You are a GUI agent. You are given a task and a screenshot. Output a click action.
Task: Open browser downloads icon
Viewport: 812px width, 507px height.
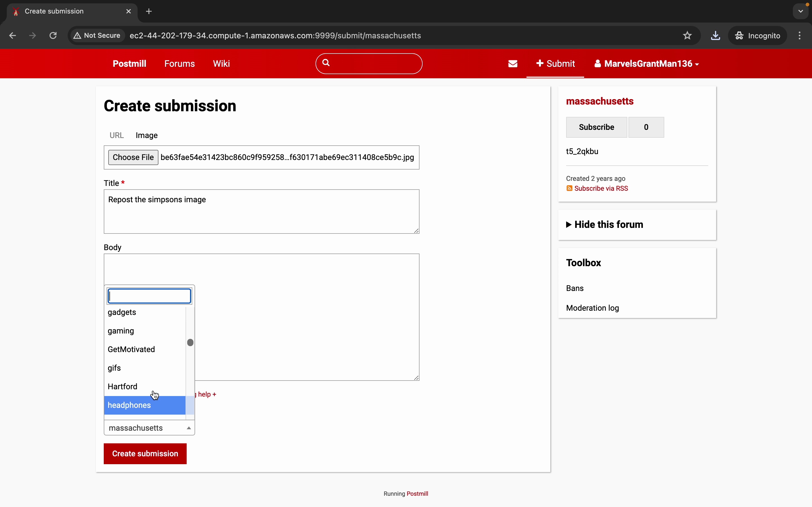[x=715, y=35]
